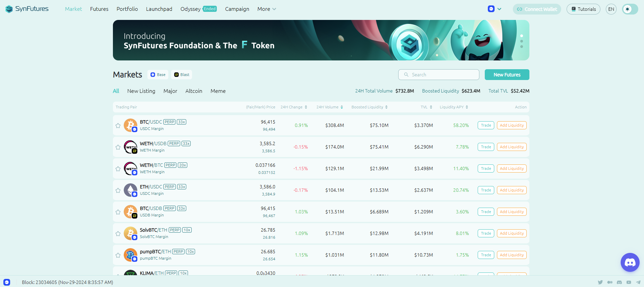Go to Futures page
The image size is (644, 287).
point(99,9)
